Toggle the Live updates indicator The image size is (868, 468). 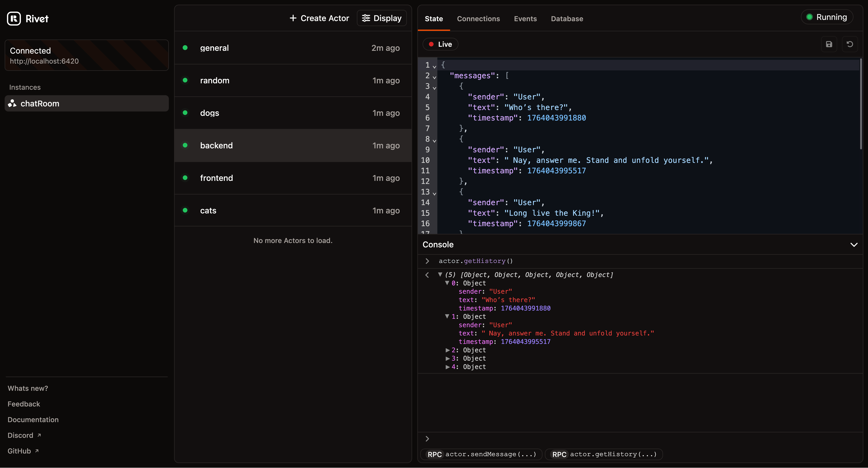(440, 44)
